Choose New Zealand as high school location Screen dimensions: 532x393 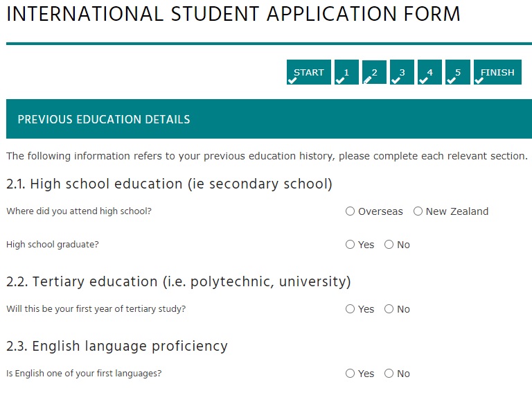pyautogui.click(x=418, y=211)
